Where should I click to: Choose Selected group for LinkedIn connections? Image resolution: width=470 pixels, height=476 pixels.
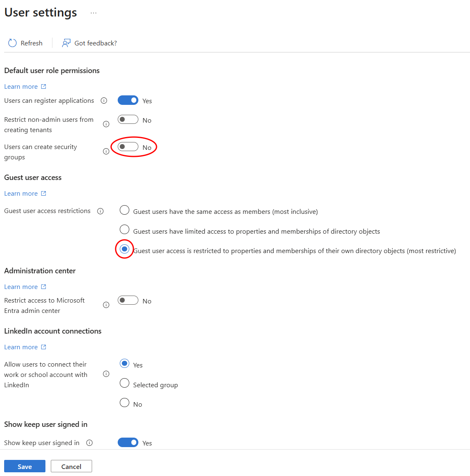(x=124, y=384)
